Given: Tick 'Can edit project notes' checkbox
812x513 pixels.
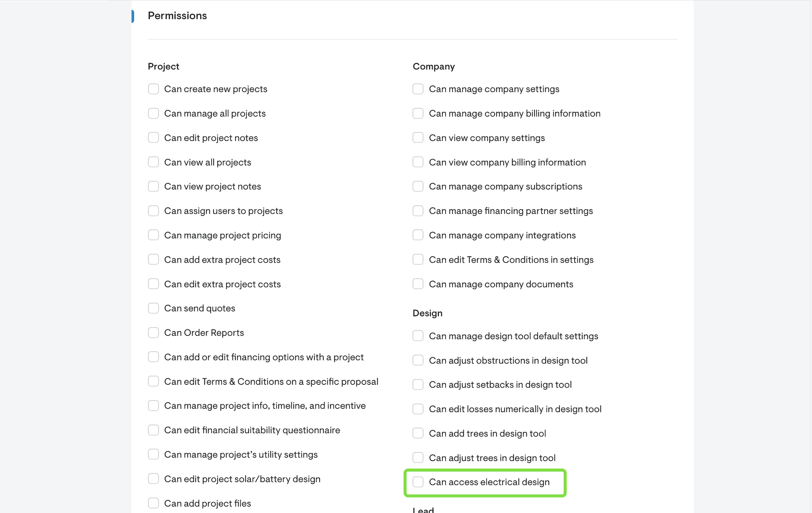Looking at the screenshot, I should (153, 138).
